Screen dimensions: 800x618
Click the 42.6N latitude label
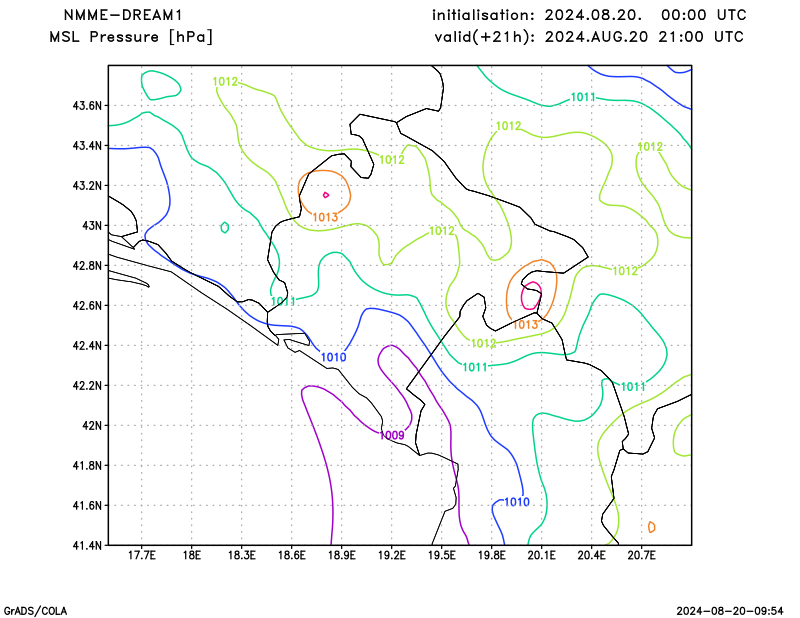87,306
